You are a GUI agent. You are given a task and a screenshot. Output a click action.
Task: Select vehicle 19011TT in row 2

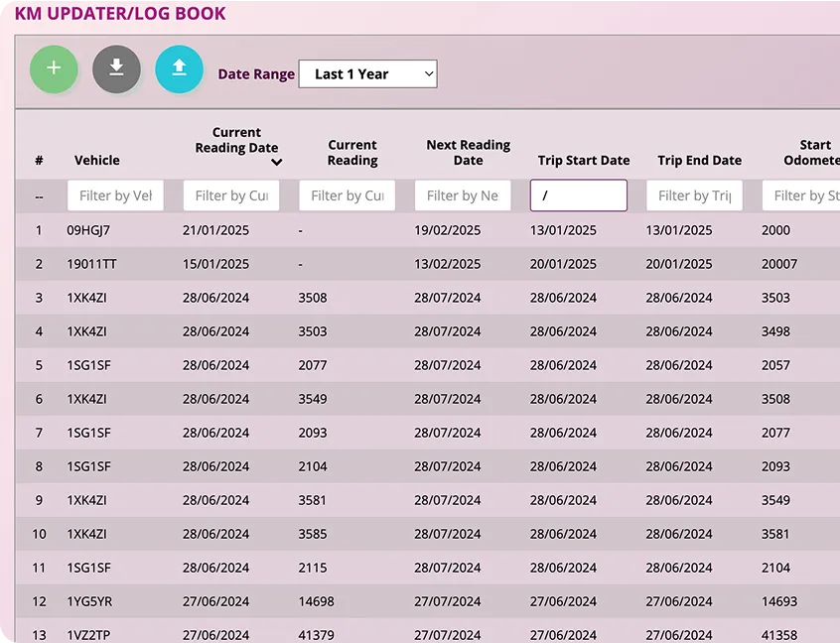(91, 264)
